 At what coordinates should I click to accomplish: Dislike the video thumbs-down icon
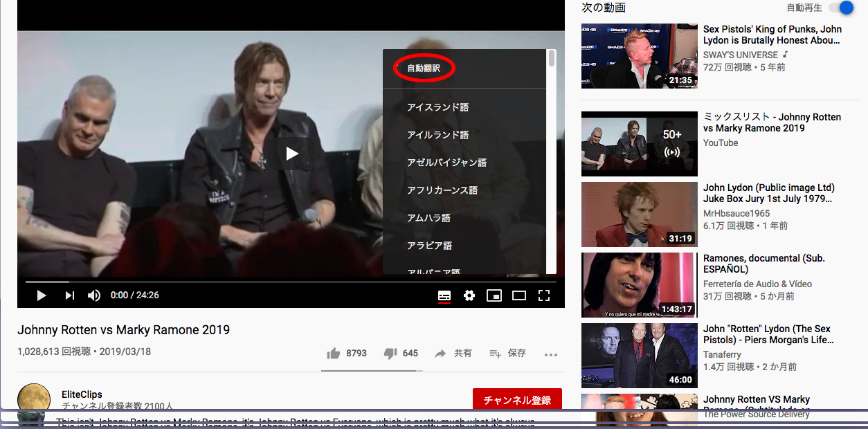coord(390,354)
